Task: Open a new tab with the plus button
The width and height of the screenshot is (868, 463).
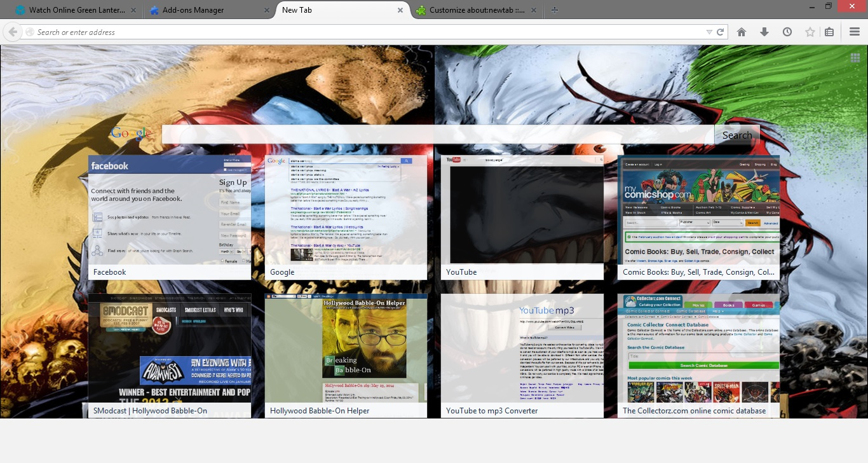Action: coord(555,10)
